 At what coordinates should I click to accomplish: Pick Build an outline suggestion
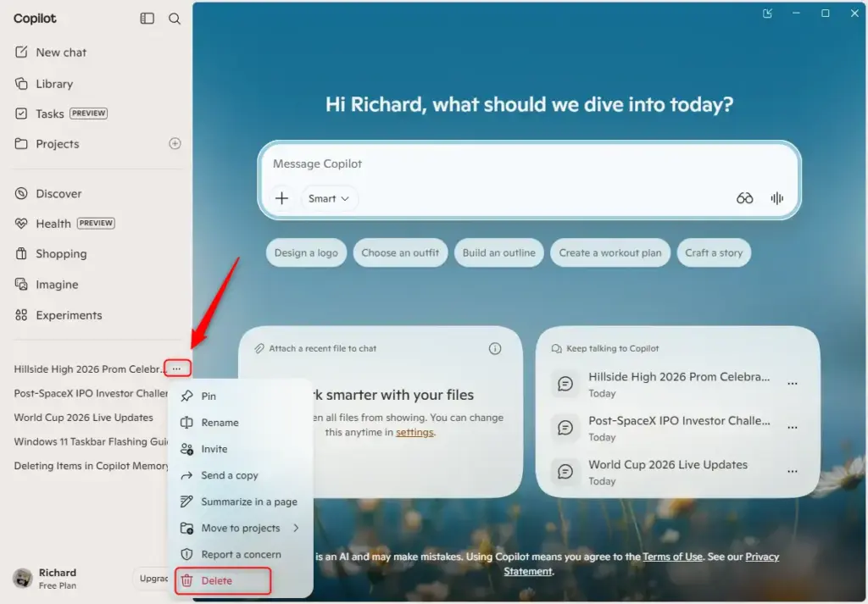point(498,252)
